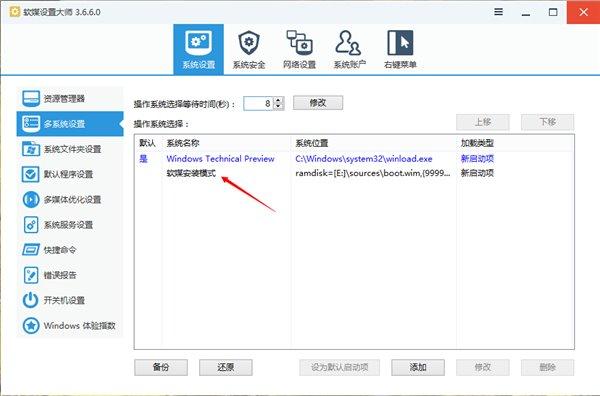The height and width of the screenshot is (396, 600).
Task: Open the 系统账户 users icon
Action: (x=348, y=42)
